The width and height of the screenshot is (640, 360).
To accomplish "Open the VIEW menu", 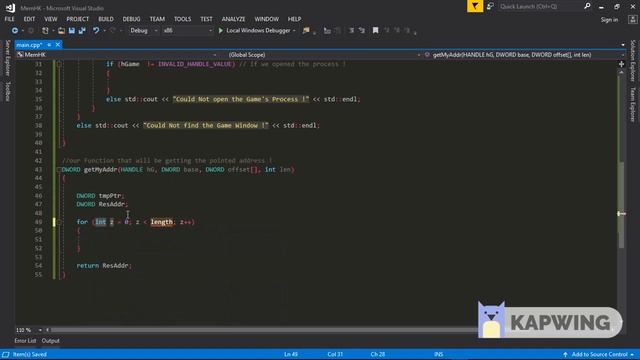I will tap(51, 19).
